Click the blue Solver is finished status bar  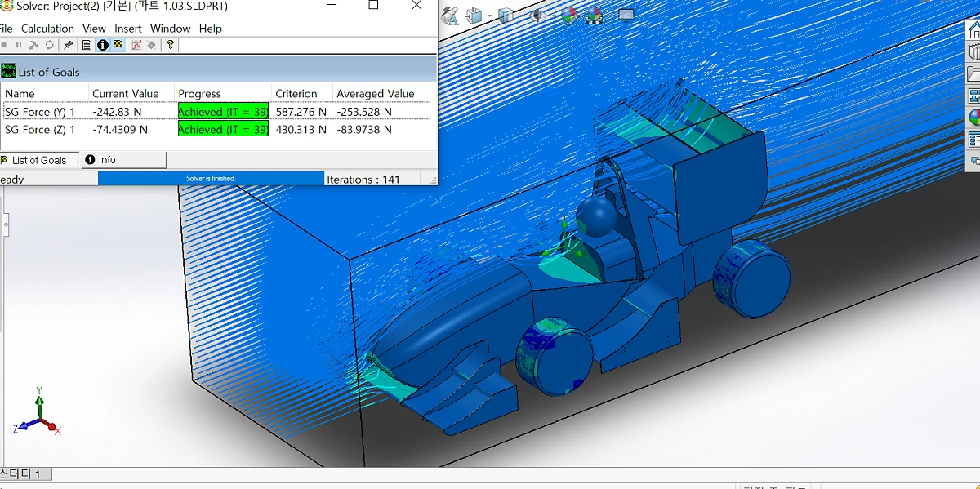[x=211, y=178]
